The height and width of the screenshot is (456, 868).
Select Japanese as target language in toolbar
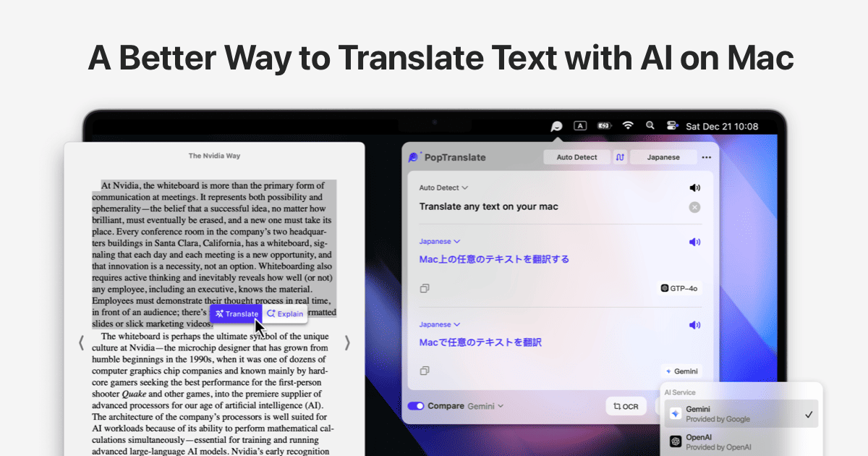coord(662,156)
